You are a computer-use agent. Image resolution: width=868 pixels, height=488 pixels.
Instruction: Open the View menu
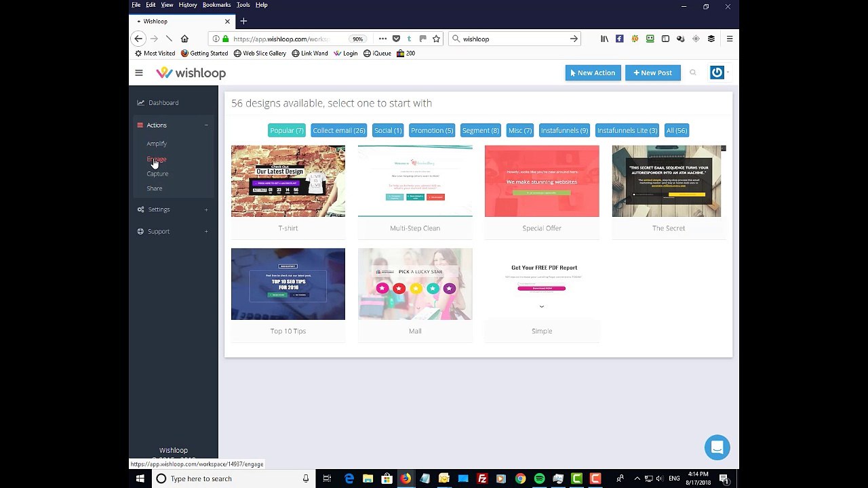click(167, 5)
